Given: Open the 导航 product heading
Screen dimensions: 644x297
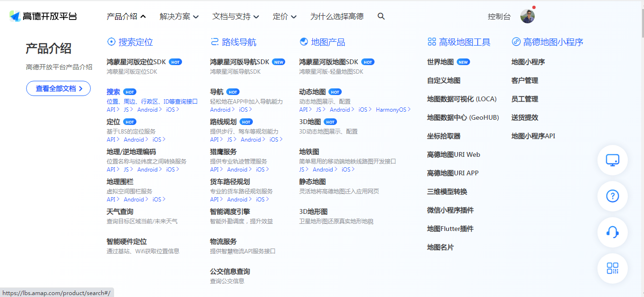Looking at the screenshot, I should pyautogui.click(x=217, y=92).
